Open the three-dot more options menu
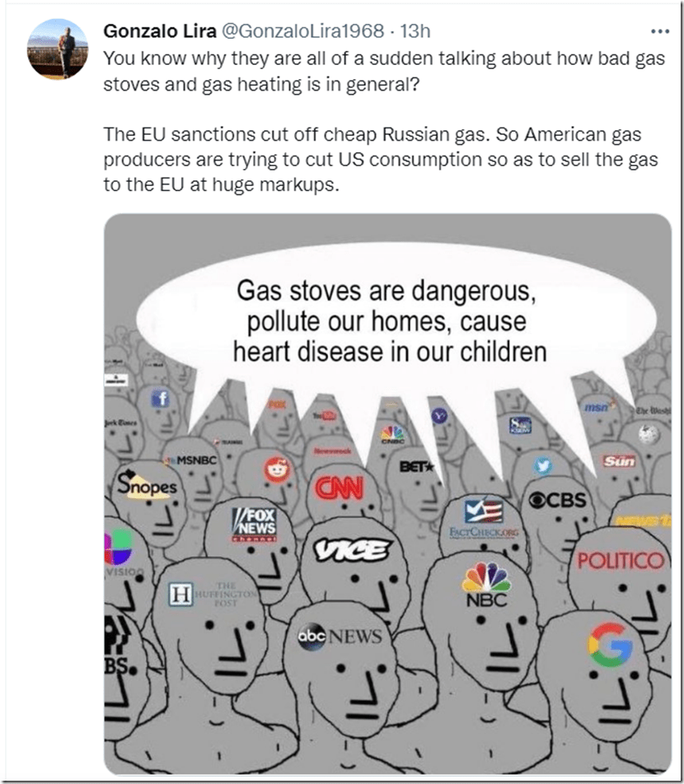 coord(660,31)
